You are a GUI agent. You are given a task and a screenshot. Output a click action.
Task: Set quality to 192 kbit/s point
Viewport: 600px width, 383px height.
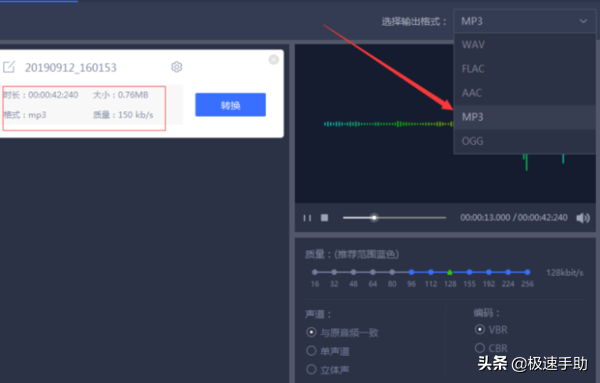click(489, 272)
